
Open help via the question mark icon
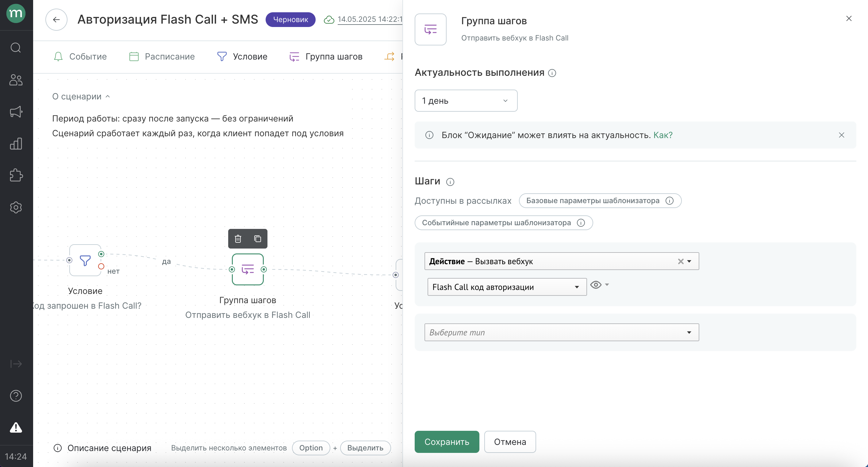(16, 396)
